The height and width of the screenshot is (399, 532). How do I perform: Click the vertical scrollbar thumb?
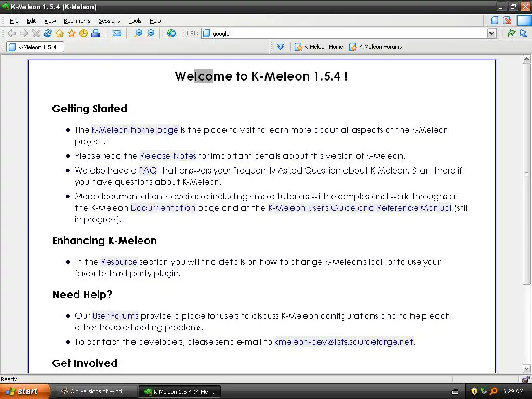tap(526, 174)
